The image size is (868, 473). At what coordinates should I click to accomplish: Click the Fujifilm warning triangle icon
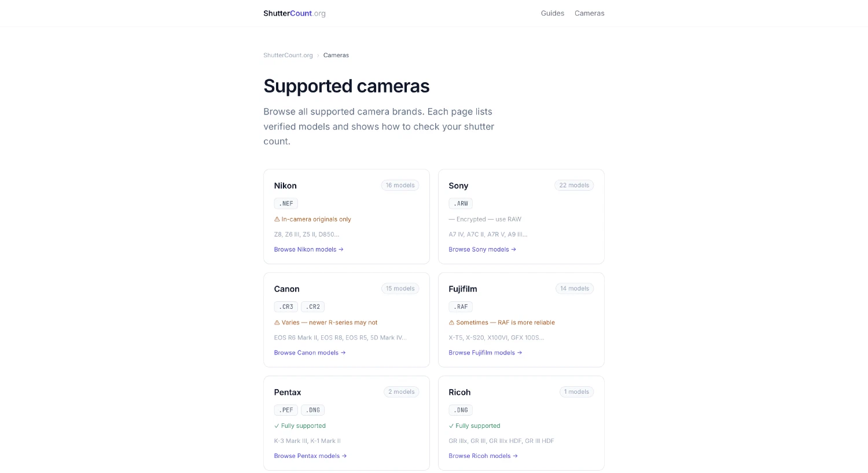[x=451, y=323]
